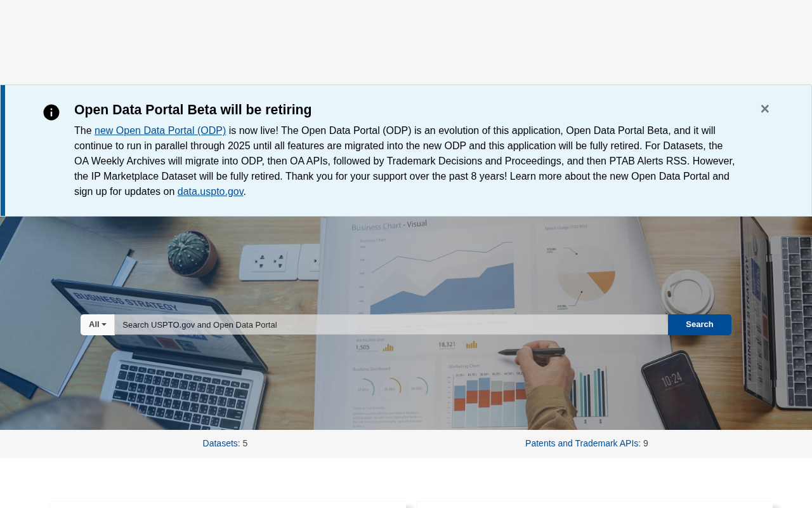
Task: Follow the data.uspto.gov link
Action: [x=211, y=191]
